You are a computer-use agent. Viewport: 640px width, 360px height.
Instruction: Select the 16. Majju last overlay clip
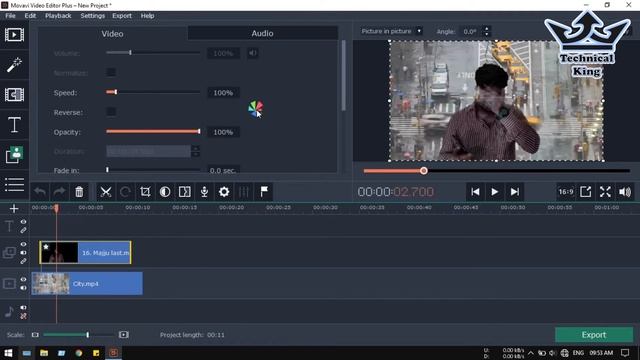click(85, 252)
